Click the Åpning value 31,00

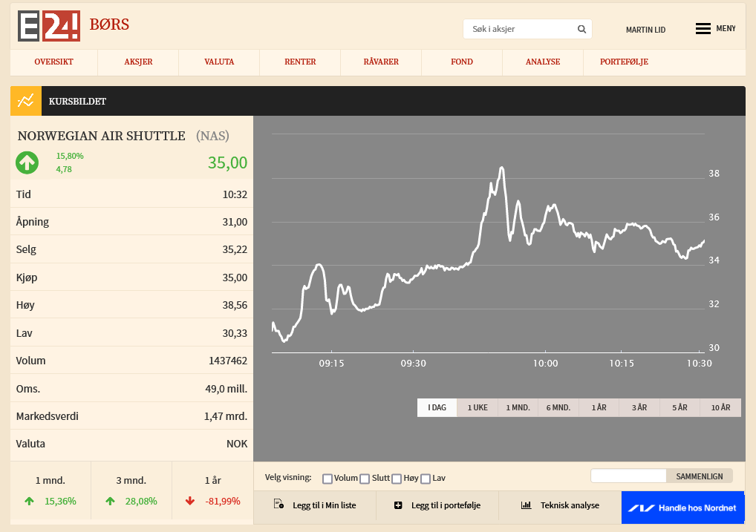point(235,222)
